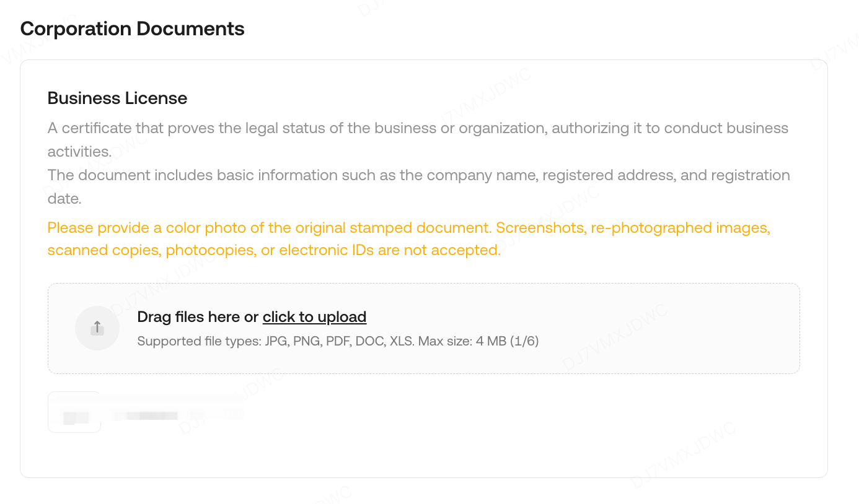Click the "document includes basic information" sentence

tap(418, 175)
